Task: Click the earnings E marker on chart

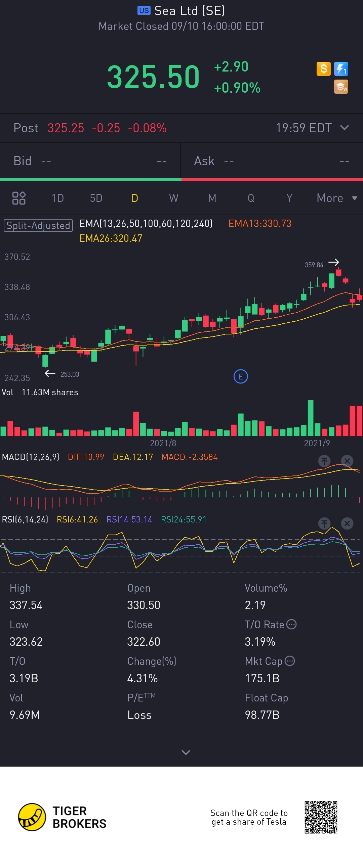Action: point(241,376)
